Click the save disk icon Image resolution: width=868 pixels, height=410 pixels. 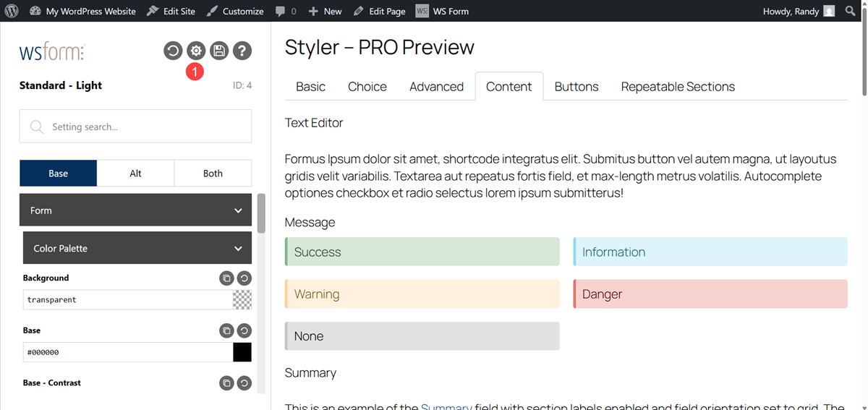click(219, 51)
